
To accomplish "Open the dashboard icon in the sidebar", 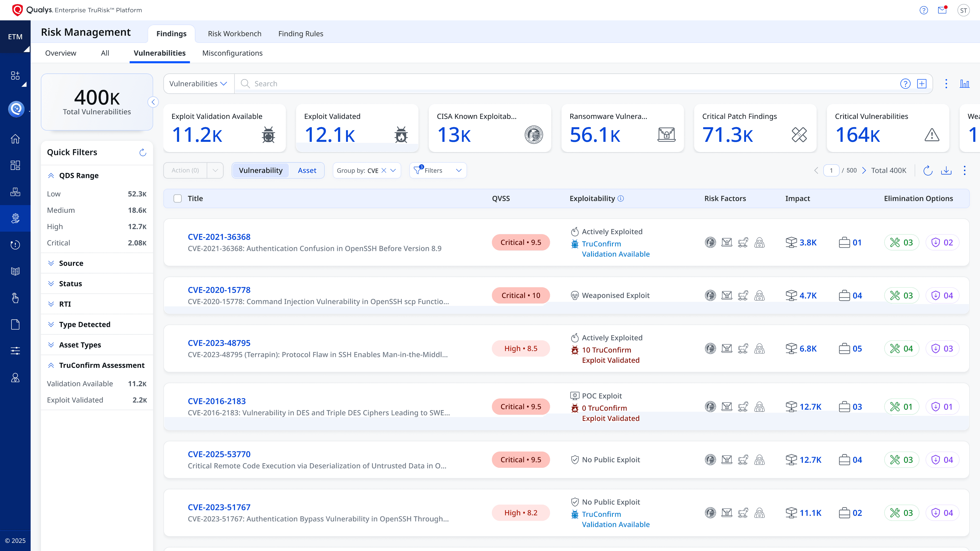I will click(x=15, y=165).
